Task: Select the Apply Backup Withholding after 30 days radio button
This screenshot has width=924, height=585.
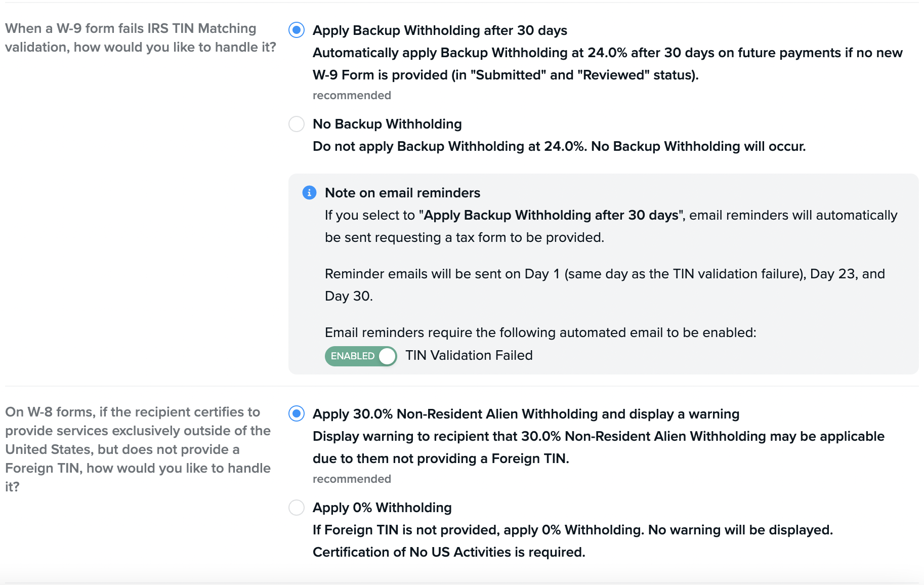Action: click(297, 30)
